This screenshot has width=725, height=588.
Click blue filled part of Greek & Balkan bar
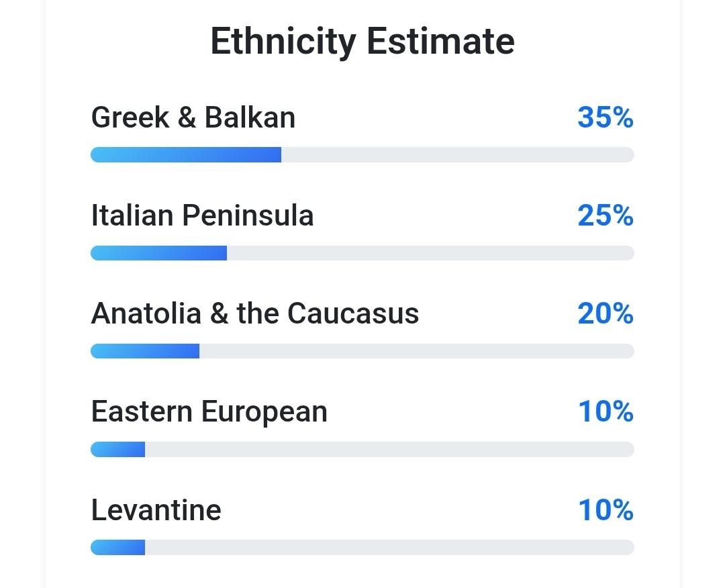pyautogui.click(x=186, y=155)
